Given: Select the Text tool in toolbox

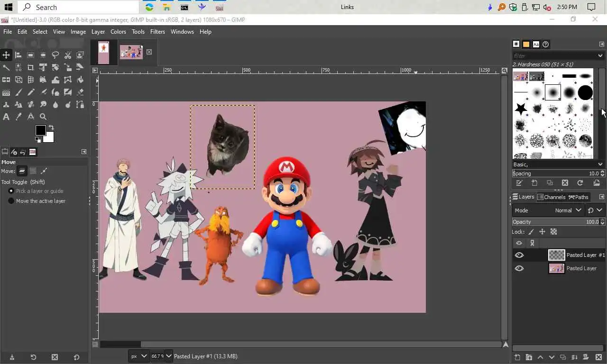Looking at the screenshot, I should (6, 117).
